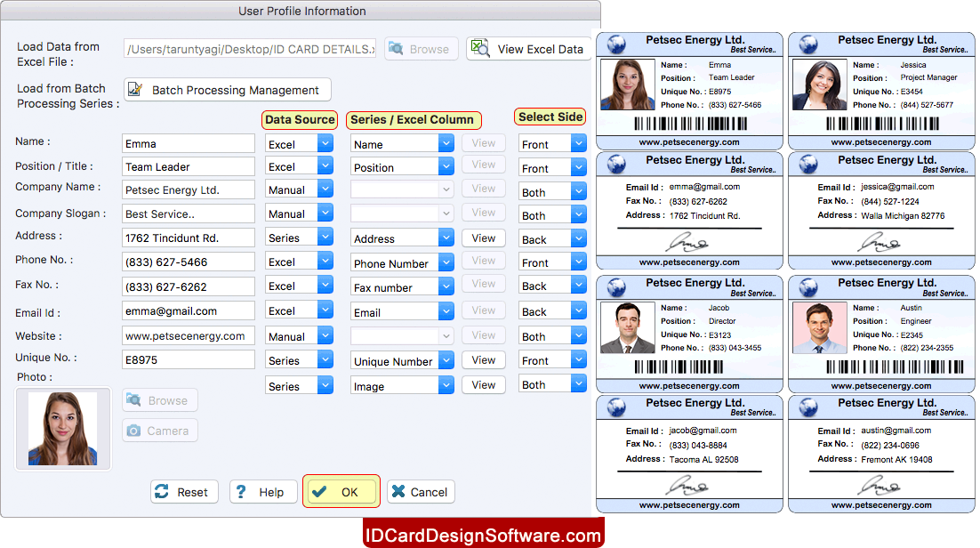Click the globe logo on Austin's front card
The image size is (980, 548).
(x=808, y=287)
